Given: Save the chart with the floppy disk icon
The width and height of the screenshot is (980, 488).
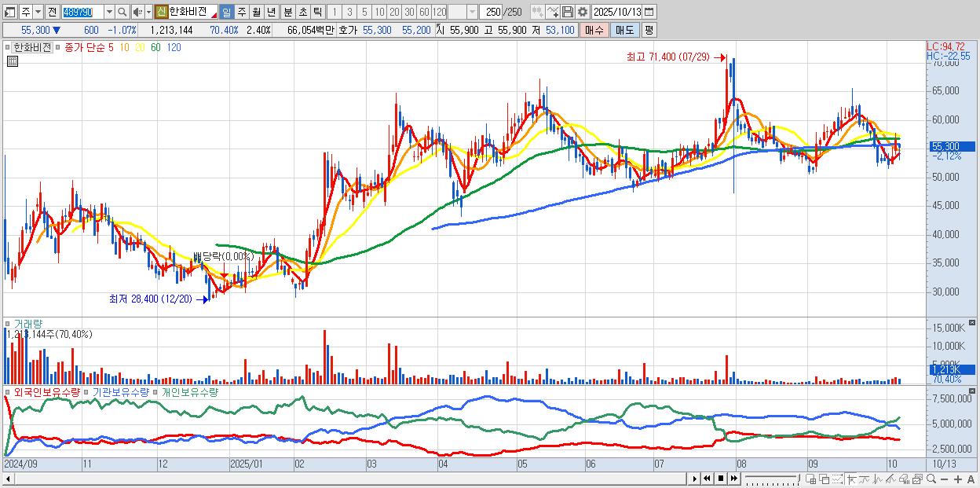Looking at the screenshot, I should tap(568, 12).
